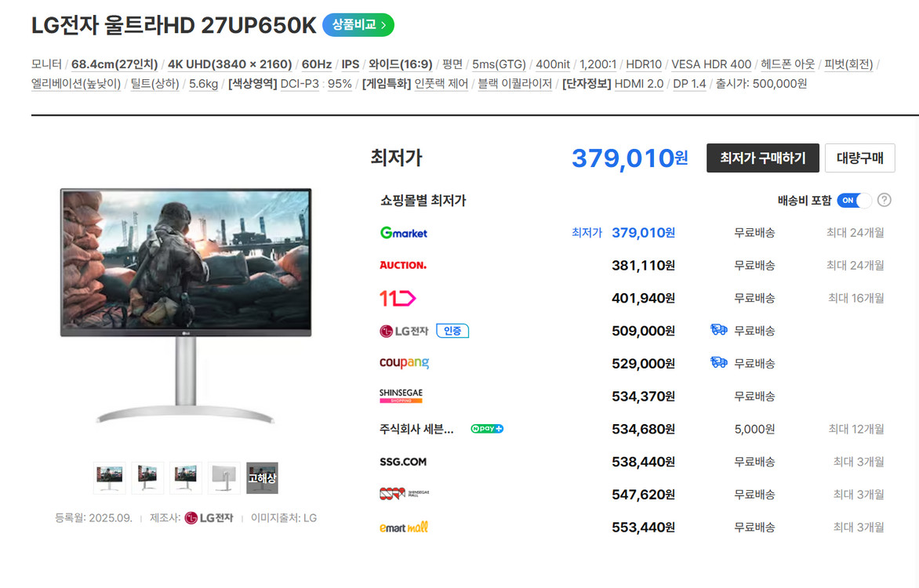The width and height of the screenshot is (919, 588).
Task: Toggle the 배송비 포함 ON switch
Action: coord(854,201)
